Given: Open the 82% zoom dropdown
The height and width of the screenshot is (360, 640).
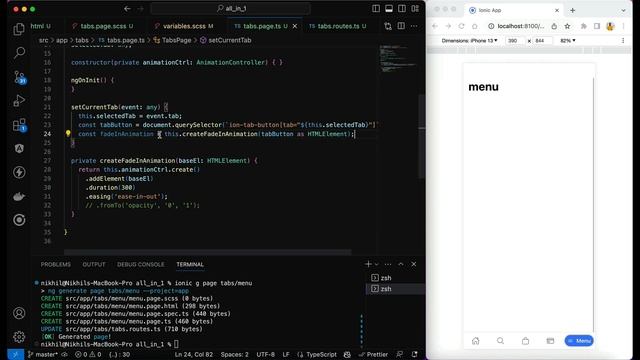Looking at the screenshot, I should point(568,41).
